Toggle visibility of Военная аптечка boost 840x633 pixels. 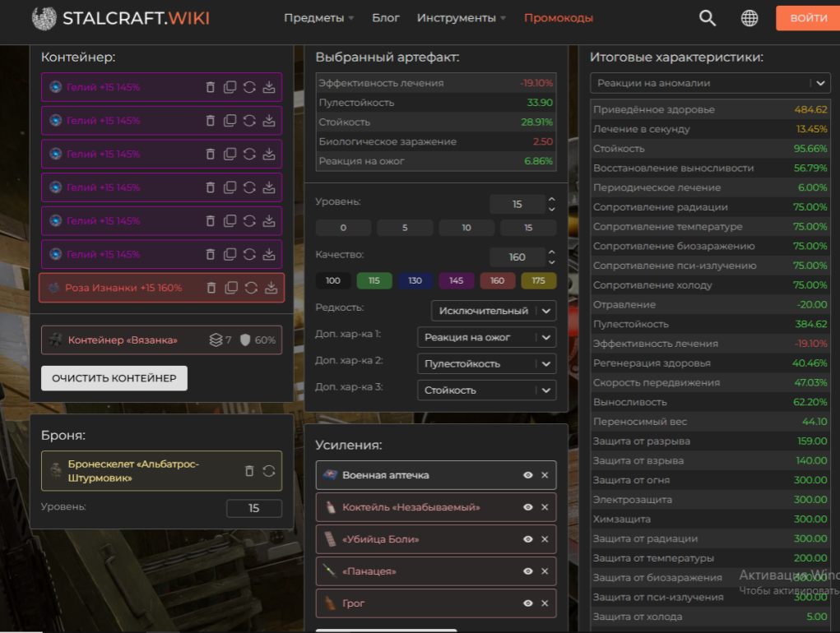pos(527,475)
